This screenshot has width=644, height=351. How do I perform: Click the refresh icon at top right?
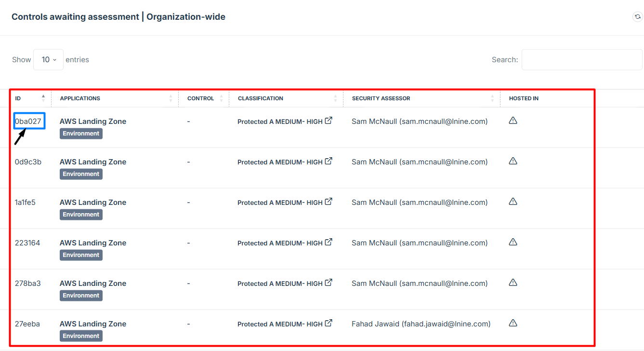click(637, 17)
